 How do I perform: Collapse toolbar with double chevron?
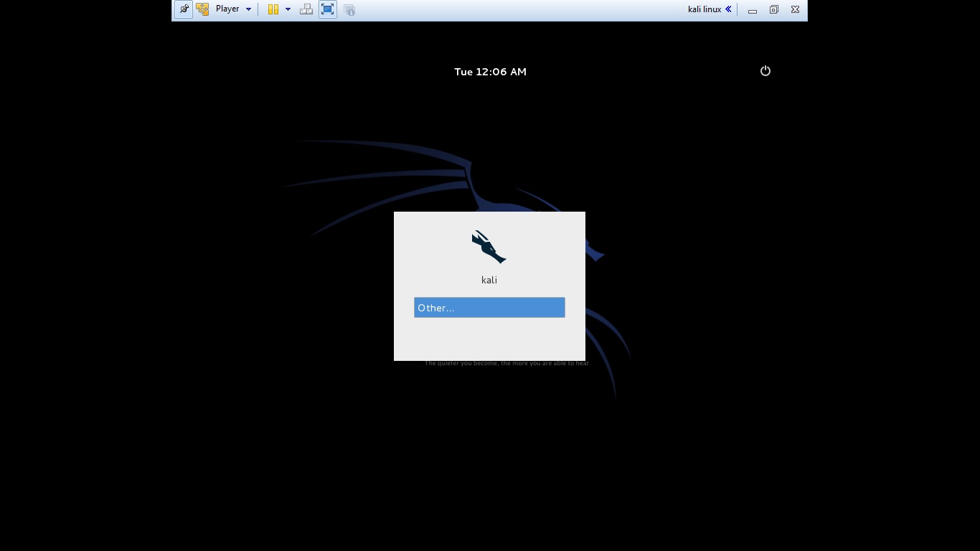pyautogui.click(x=728, y=9)
